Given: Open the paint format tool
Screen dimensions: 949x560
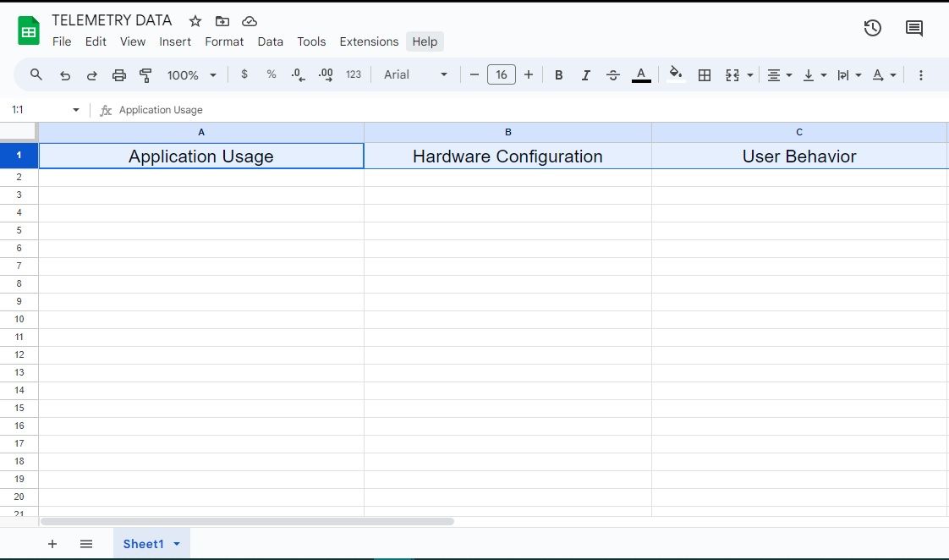Looking at the screenshot, I should pyautogui.click(x=145, y=74).
